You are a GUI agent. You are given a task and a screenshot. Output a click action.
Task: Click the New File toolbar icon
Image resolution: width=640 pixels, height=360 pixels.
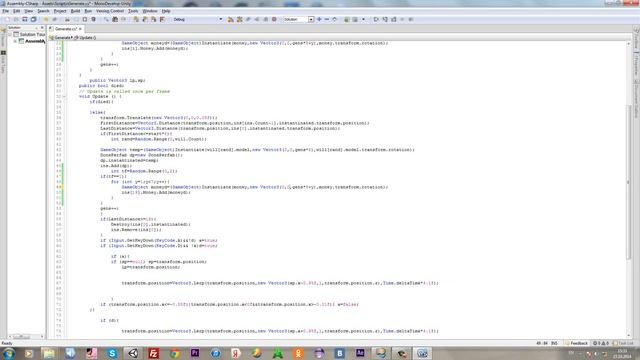click(7, 19)
